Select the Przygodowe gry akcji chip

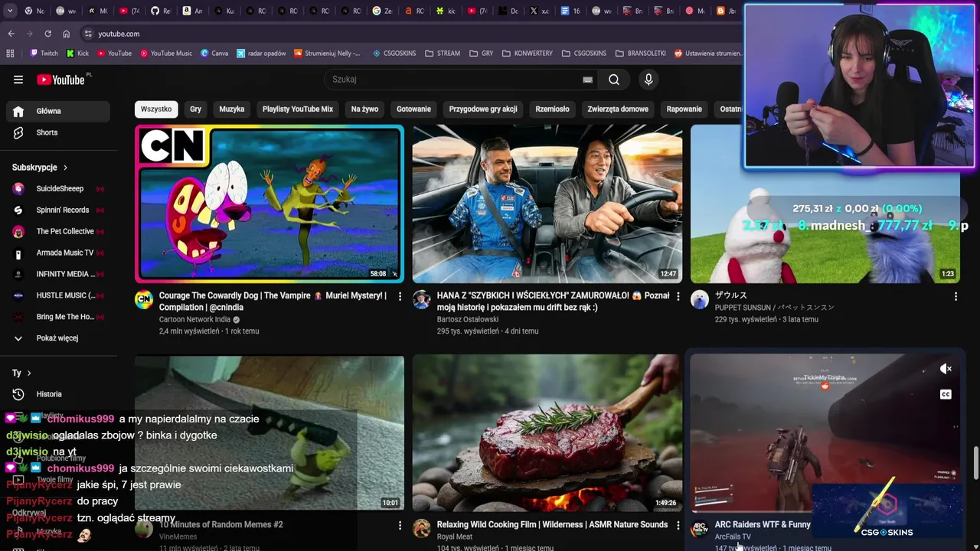point(483,109)
